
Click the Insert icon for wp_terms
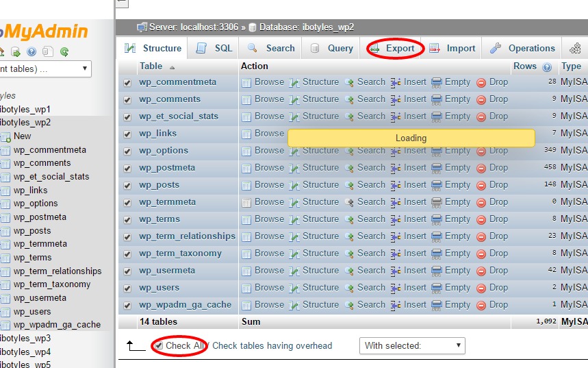click(396, 220)
